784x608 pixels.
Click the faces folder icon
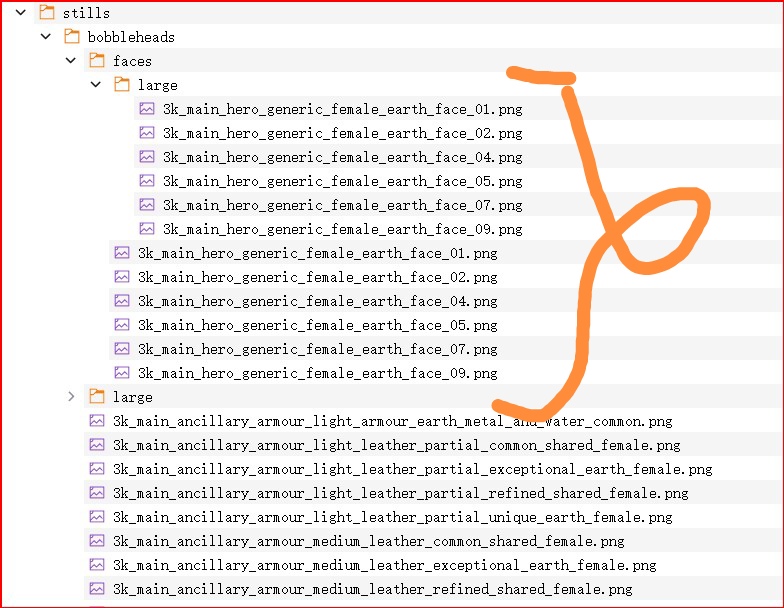click(96, 61)
